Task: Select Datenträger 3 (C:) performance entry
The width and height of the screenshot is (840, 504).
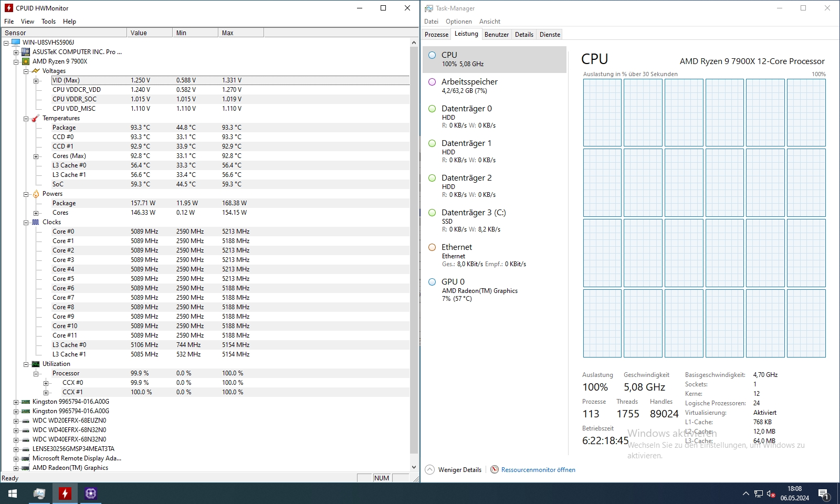Action: click(x=495, y=221)
